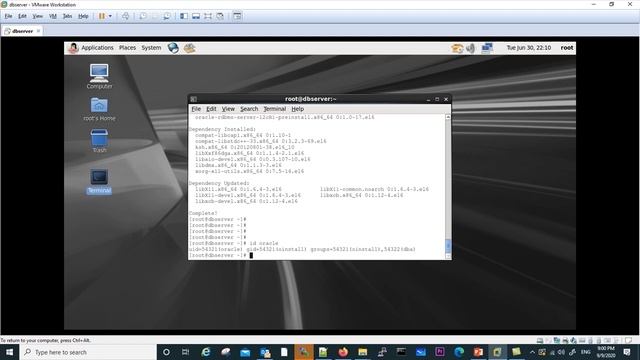
Task: Open the VMware Tabs menu
Action: point(67,16)
